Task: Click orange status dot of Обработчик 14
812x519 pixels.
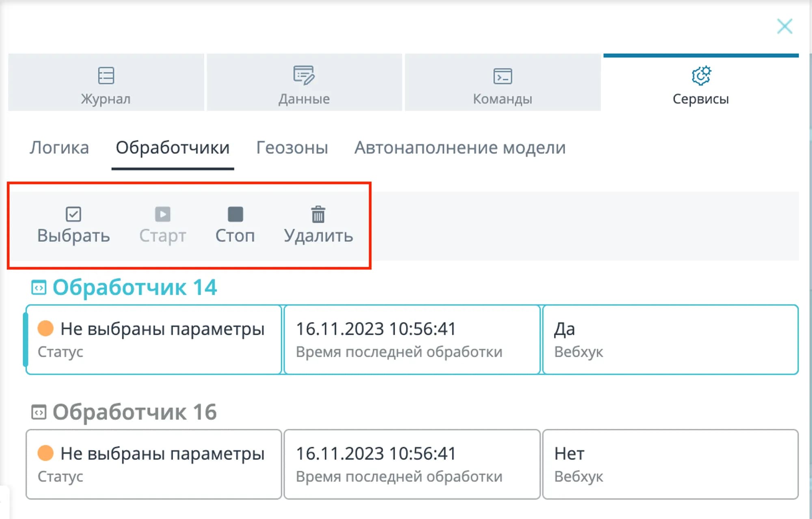Action: pyautogui.click(x=45, y=328)
